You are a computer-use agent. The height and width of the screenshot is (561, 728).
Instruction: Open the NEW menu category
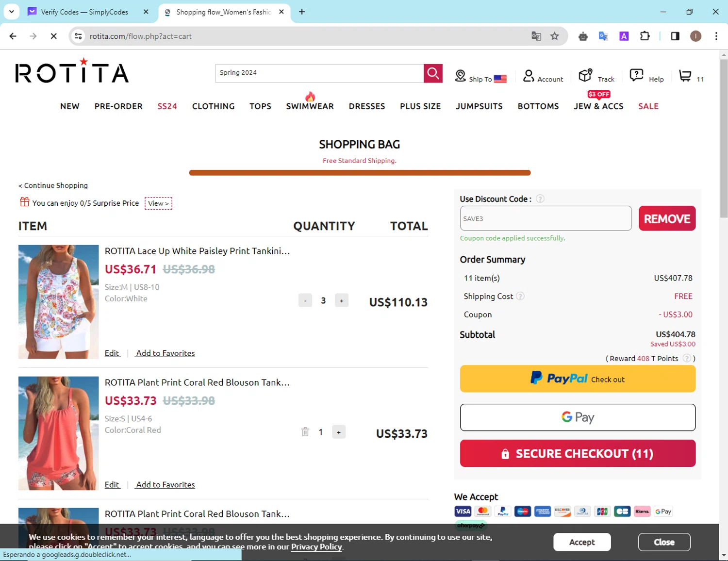pos(70,106)
